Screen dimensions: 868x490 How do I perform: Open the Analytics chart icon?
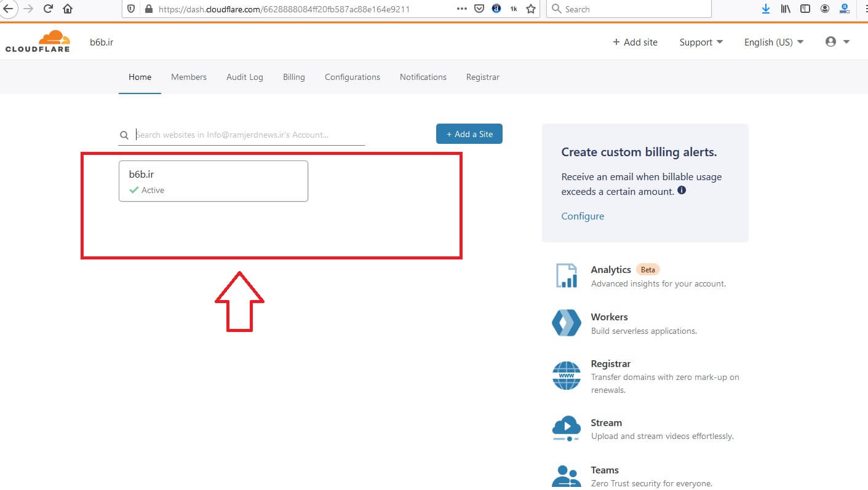point(567,275)
